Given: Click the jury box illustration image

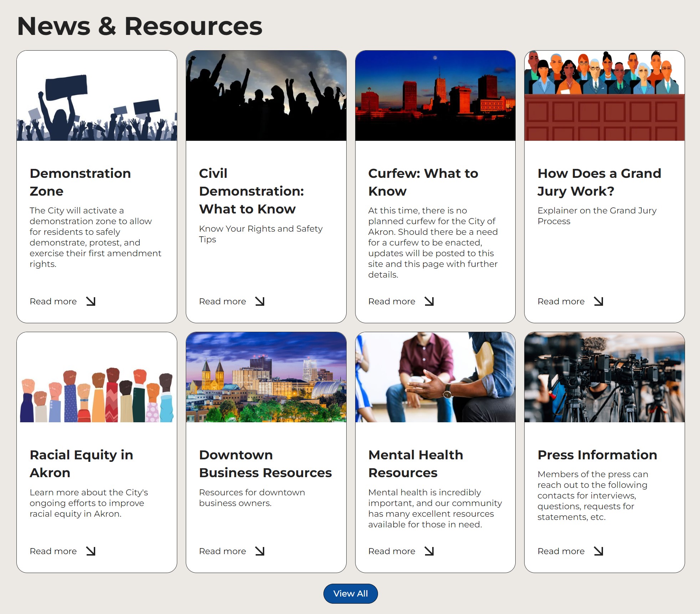Looking at the screenshot, I should click(x=604, y=96).
